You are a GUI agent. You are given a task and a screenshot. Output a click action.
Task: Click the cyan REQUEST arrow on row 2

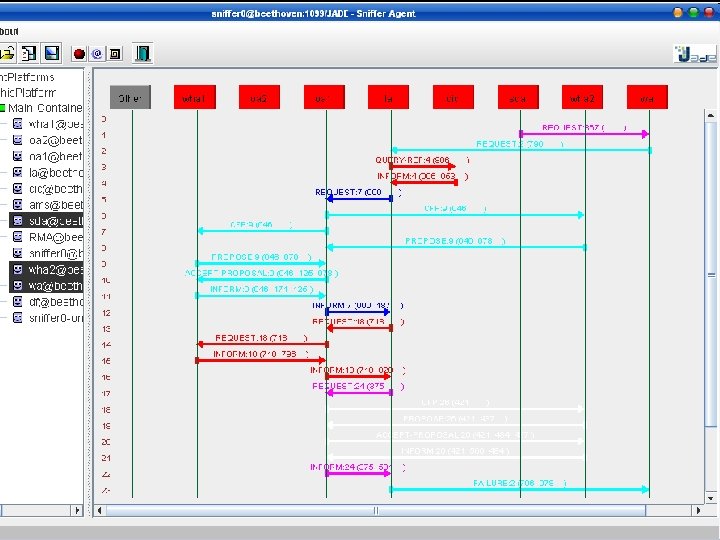(x=521, y=150)
